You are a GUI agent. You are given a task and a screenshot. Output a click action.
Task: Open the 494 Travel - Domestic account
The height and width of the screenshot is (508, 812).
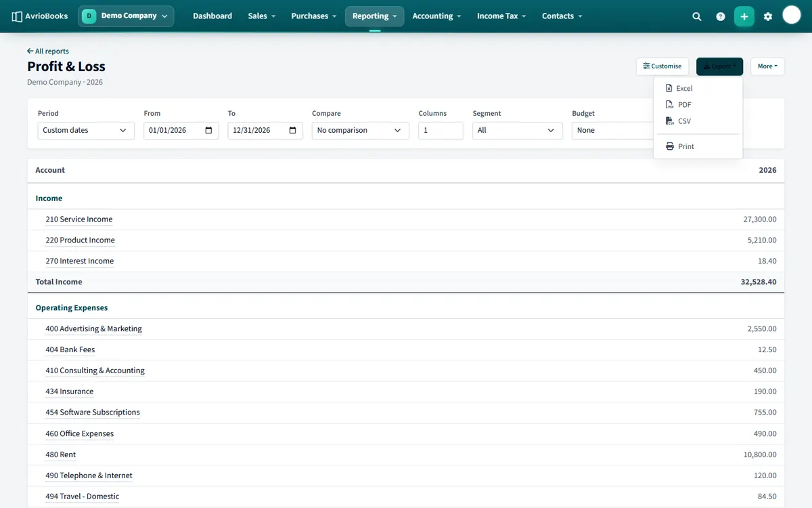coord(83,497)
